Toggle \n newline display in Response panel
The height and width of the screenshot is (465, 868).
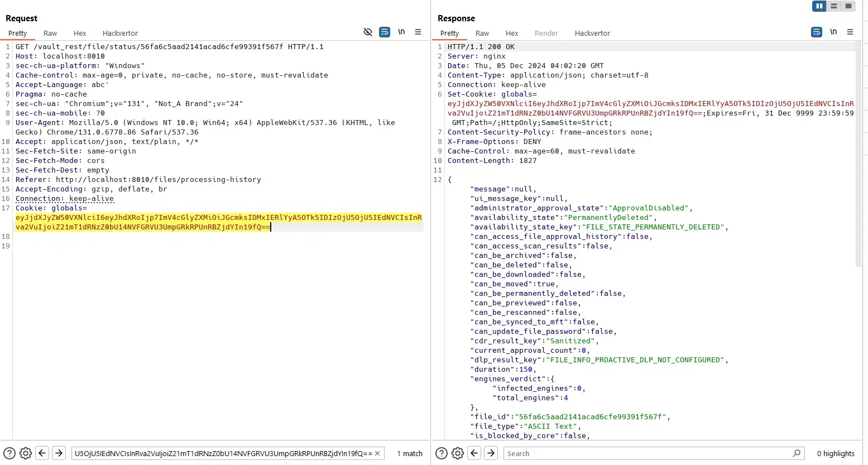point(833,32)
